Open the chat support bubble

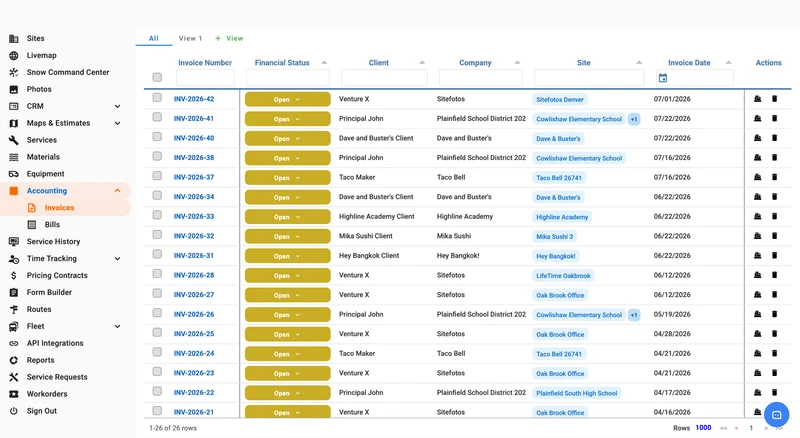tap(777, 415)
